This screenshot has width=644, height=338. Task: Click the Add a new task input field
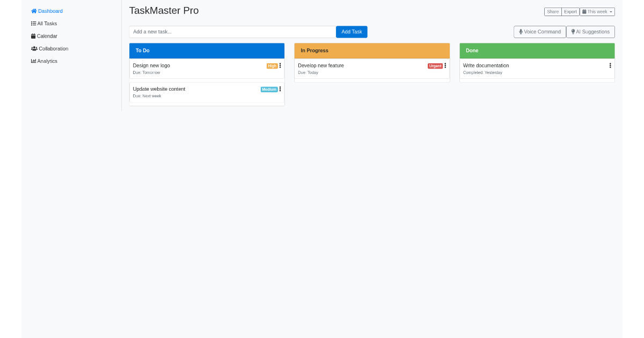coord(232,32)
